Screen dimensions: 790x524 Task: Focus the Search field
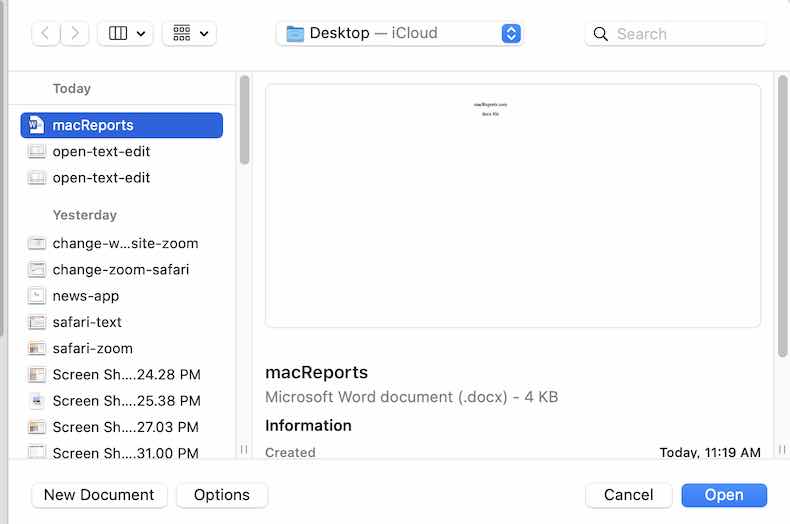[675, 34]
